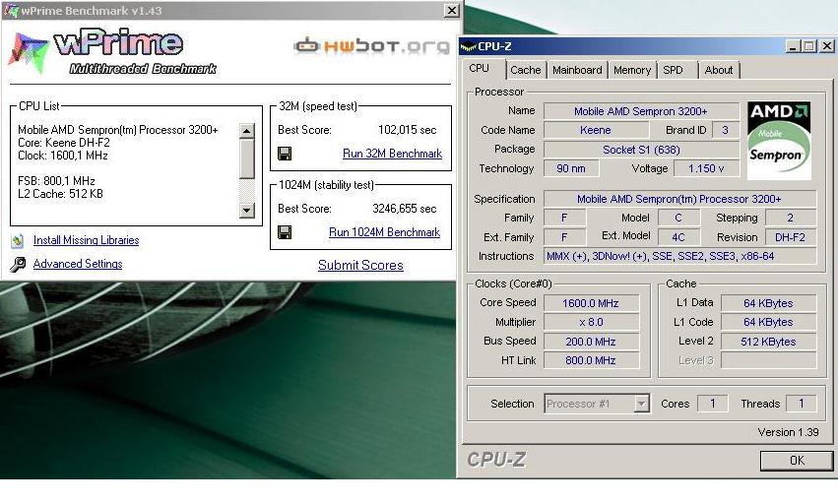Screen dimensions: 838x504
Task: Click the hwbot.org logo
Action: point(372,45)
